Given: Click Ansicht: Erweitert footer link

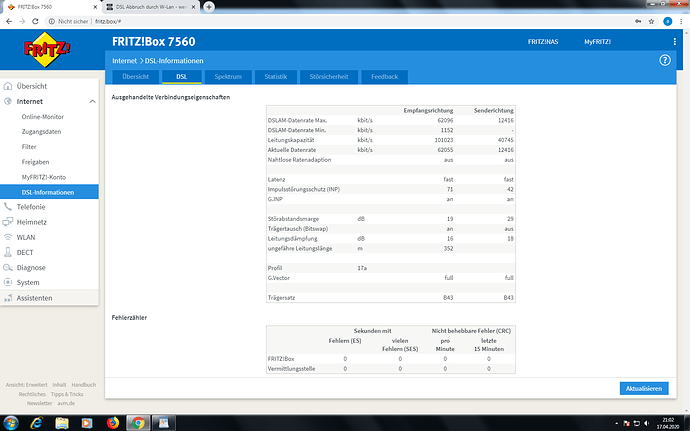Looking at the screenshot, I should tap(26, 385).
